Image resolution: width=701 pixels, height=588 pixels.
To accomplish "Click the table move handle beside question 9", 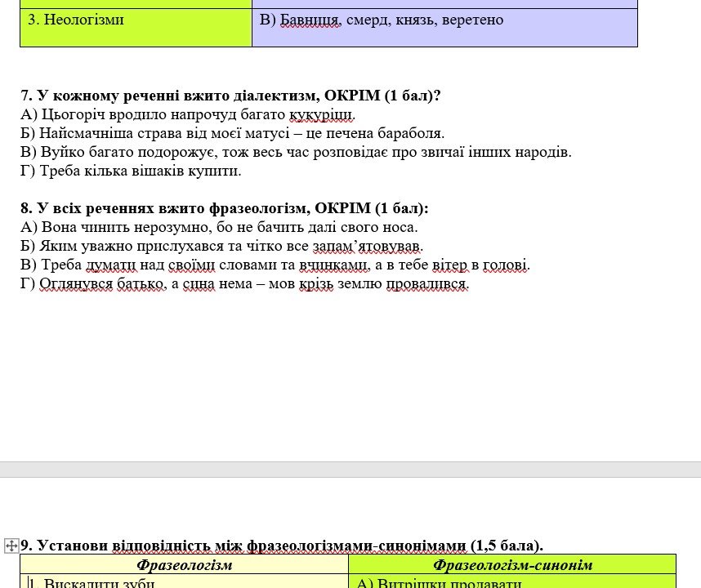I will (x=11, y=546).
